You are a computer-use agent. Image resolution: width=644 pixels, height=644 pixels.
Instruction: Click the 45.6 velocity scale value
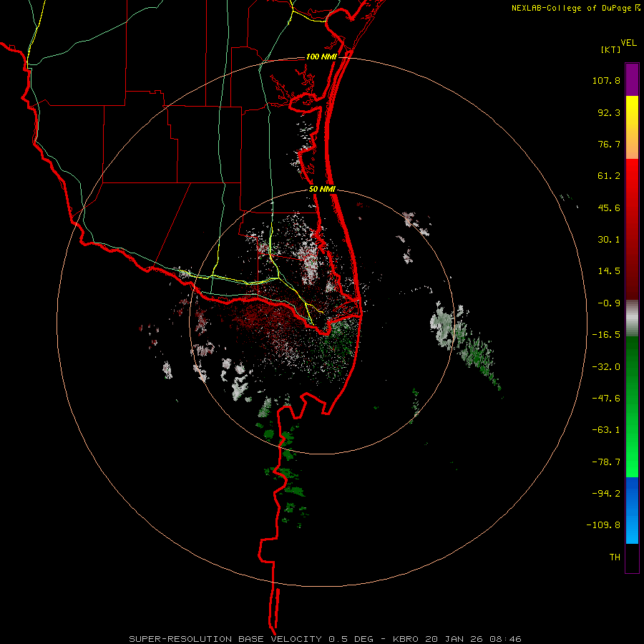coord(609,208)
